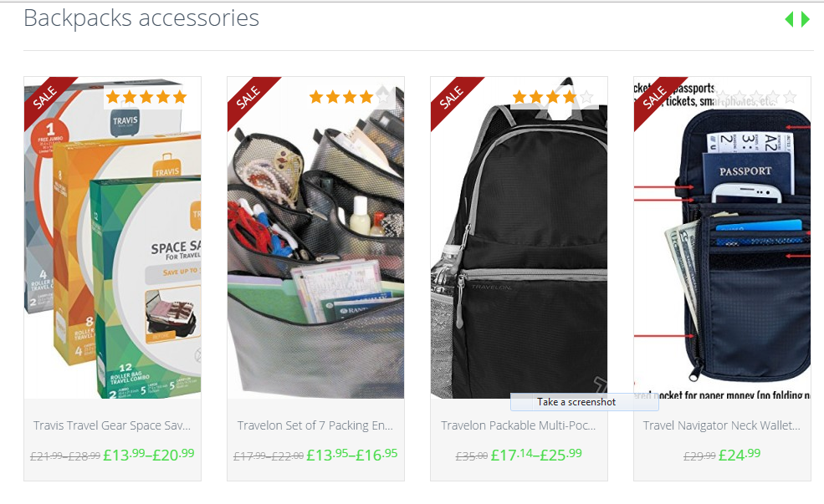Open Travel Navigator Neck Wallet... title link
Screen dimensions: 824x504
click(722, 425)
